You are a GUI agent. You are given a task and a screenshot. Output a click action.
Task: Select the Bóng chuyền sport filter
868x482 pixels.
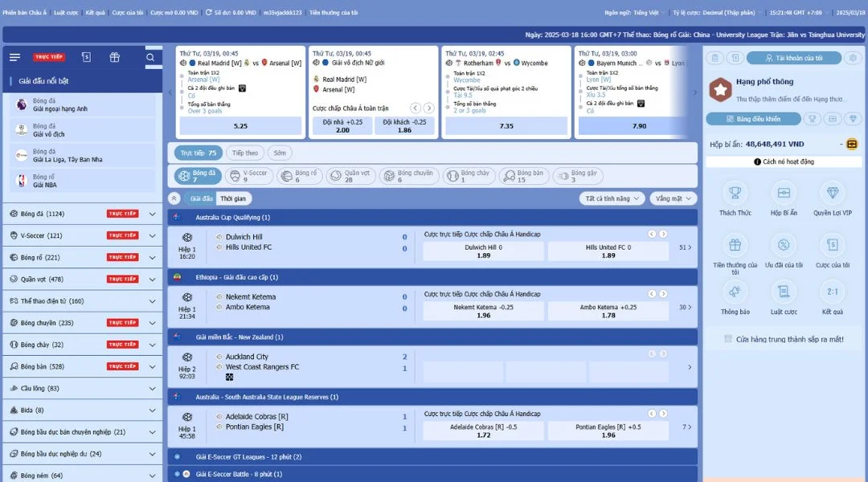pos(408,176)
